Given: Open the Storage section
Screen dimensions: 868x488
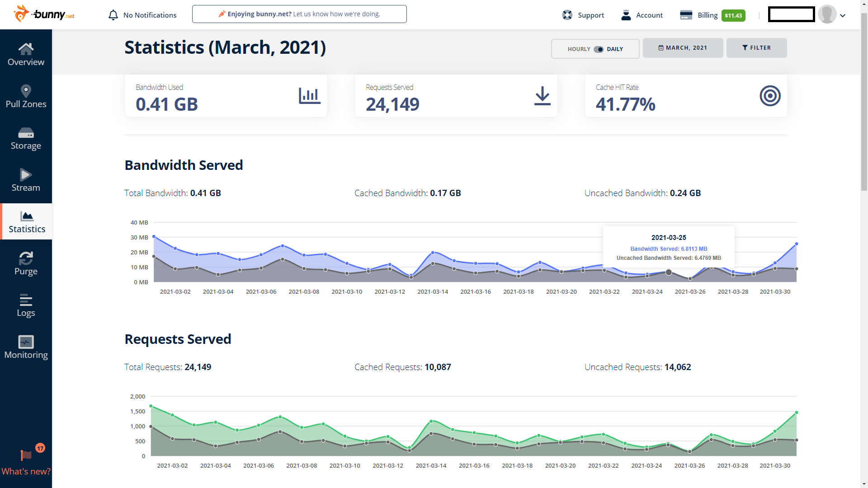Looking at the screenshot, I should point(26,139).
